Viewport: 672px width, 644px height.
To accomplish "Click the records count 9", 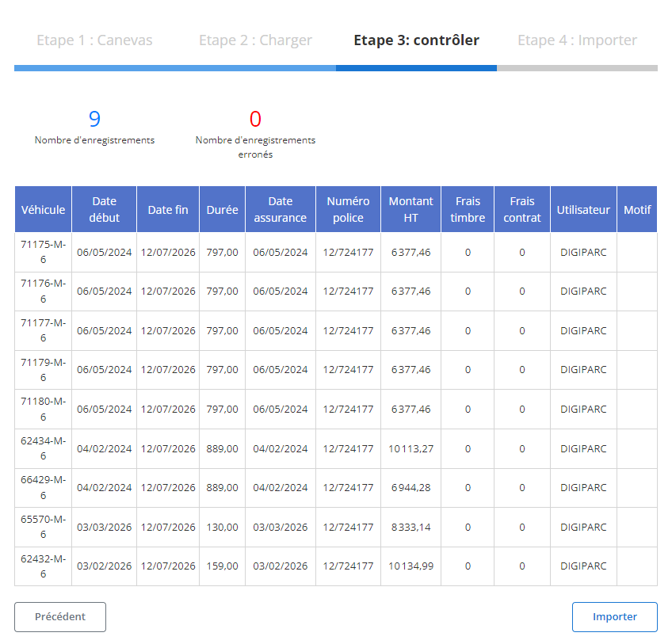I will pyautogui.click(x=94, y=119).
